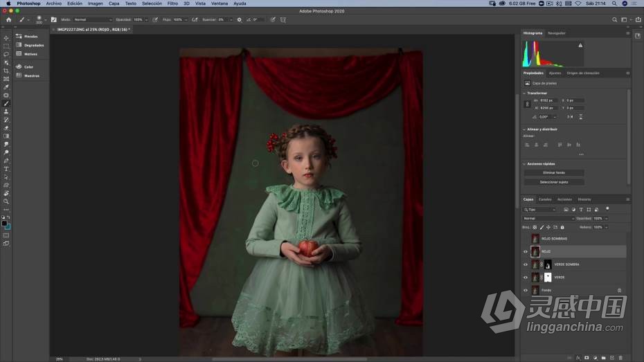Select the Eyedropper tool
The height and width of the screenshot is (362, 644).
pos(6,87)
